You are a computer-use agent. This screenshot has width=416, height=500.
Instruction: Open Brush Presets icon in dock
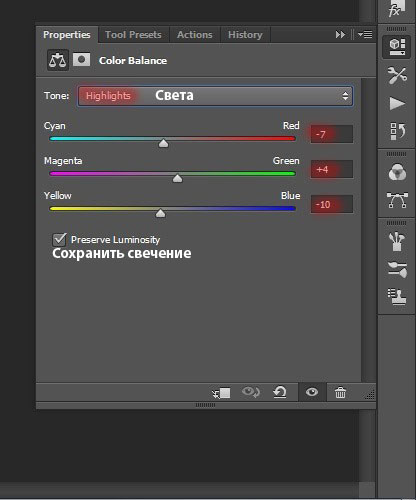(397, 269)
